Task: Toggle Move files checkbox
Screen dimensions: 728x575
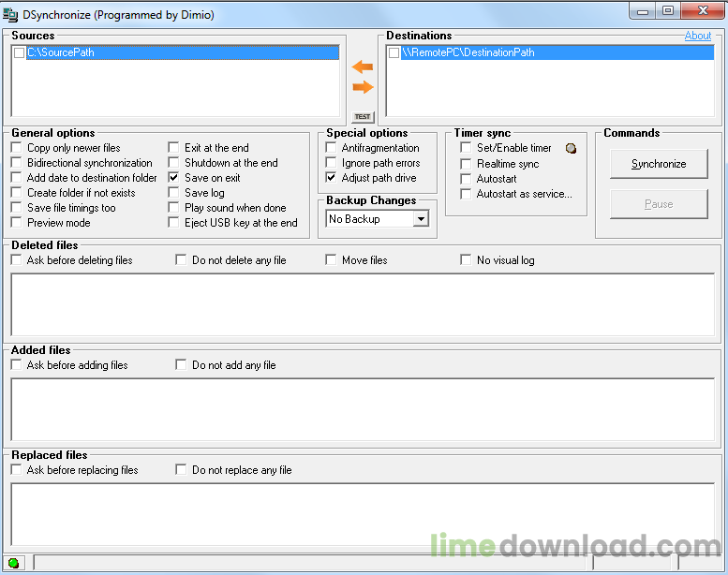Action: pyautogui.click(x=331, y=260)
